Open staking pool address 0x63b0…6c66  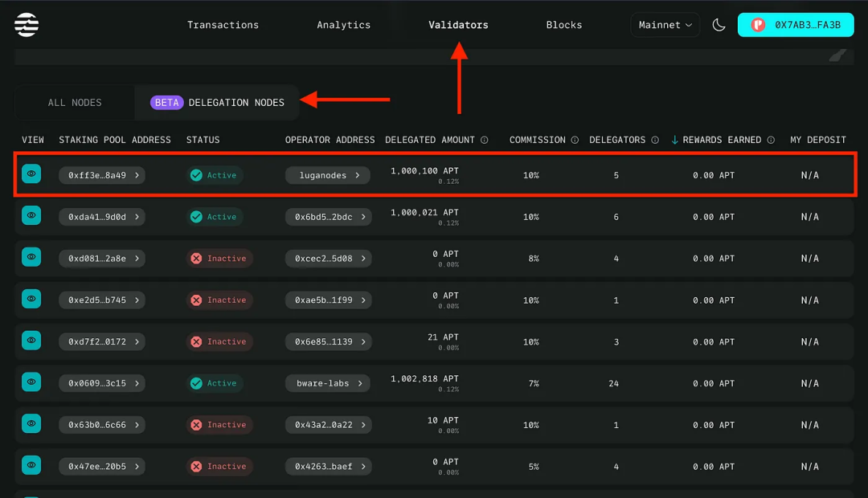pyautogui.click(x=102, y=425)
